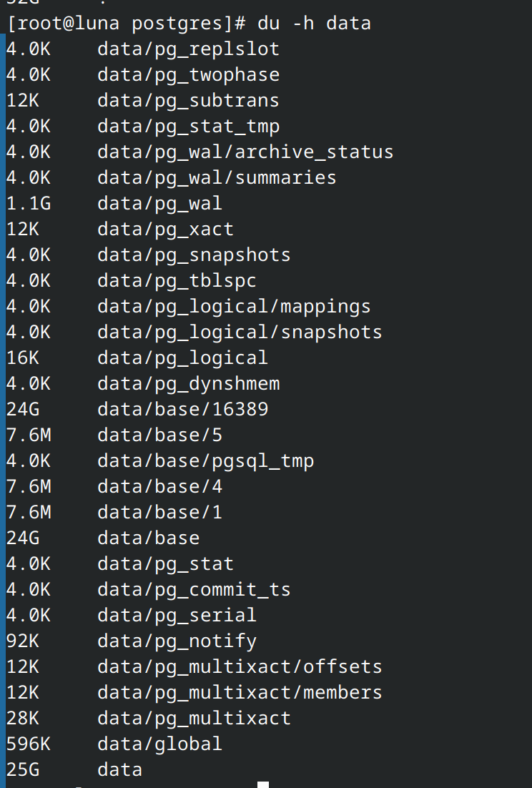Click the data/pg_xact directory text
The width and height of the screenshot is (532, 788).
click(x=165, y=229)
